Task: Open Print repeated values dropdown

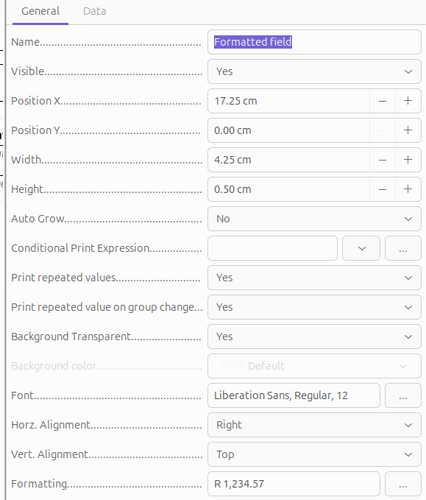Action: point(314,278)
